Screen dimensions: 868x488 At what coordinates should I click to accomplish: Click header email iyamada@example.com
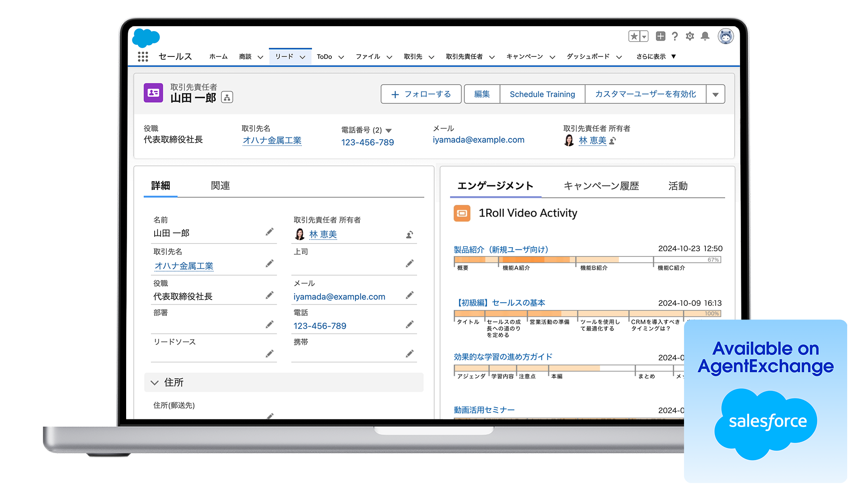click(x=479, y=140)
